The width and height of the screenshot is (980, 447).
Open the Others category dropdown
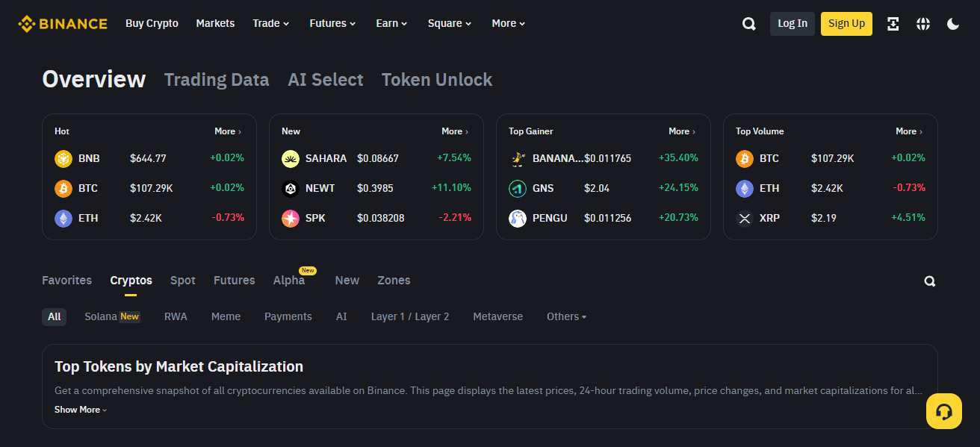tap(566, 316)
